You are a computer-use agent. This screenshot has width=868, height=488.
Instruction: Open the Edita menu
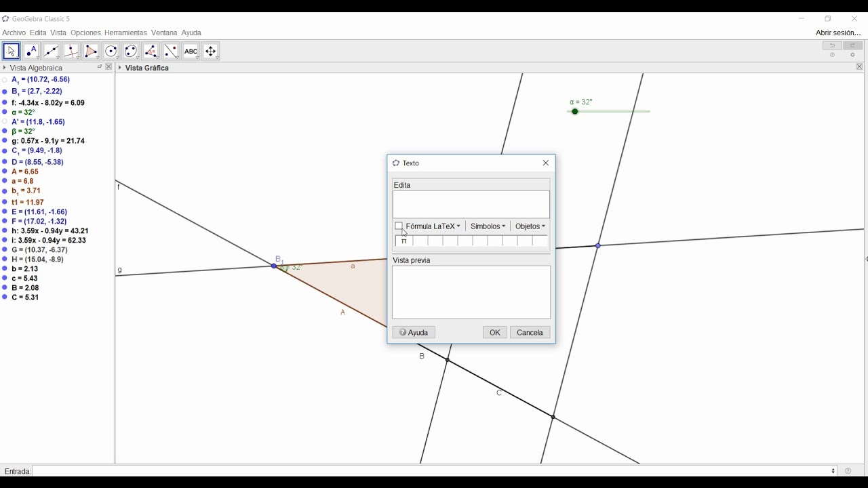(38, 33)
